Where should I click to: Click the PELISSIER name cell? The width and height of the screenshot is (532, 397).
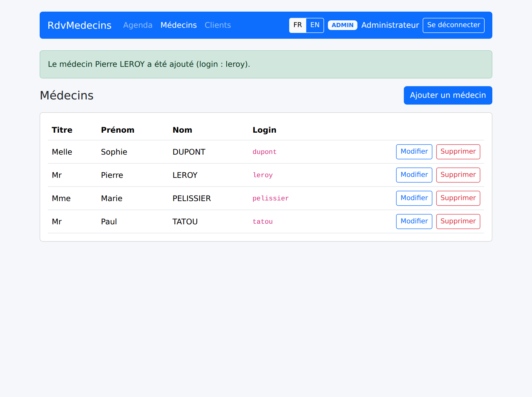(x=192, y=198)
